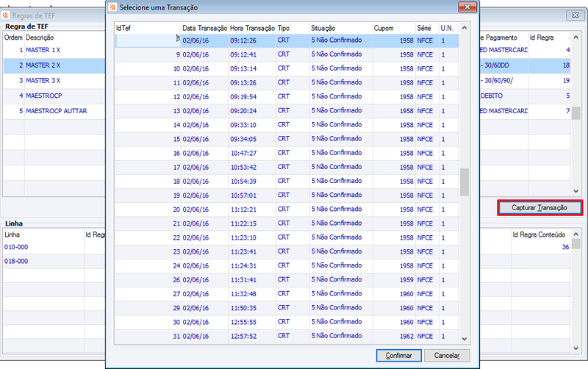The image size is (588, 369).
Task: Select transaction with IdTef 27
Action: [287, 294]
